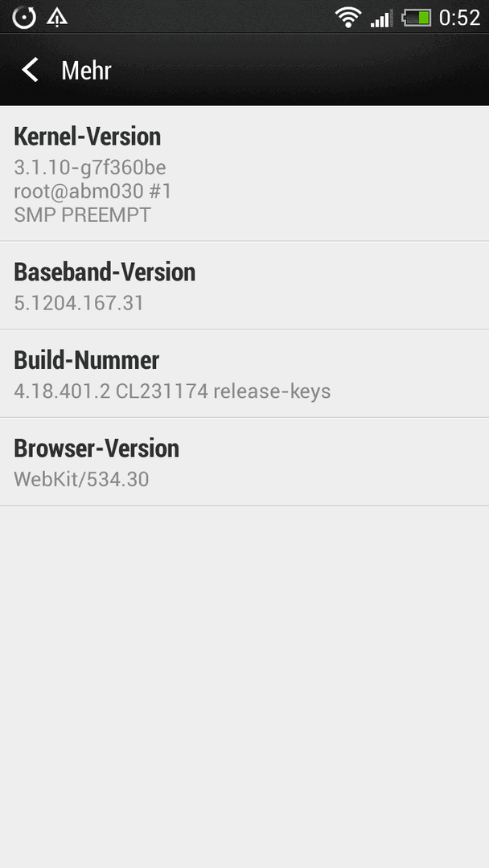Tap the Wi-Fi icon in status bar
This screenshot has width=489, height=868.
[x=347, y=18]
